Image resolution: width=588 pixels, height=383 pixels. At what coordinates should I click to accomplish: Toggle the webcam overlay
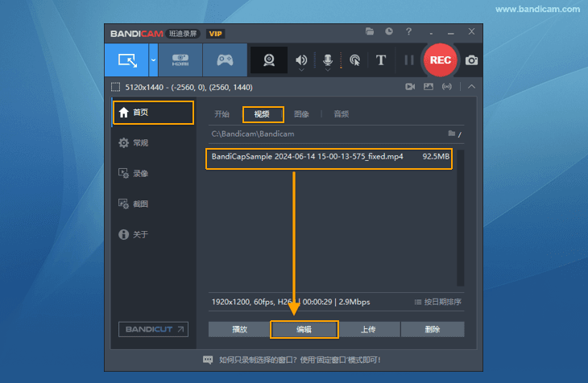coord(269,60)
